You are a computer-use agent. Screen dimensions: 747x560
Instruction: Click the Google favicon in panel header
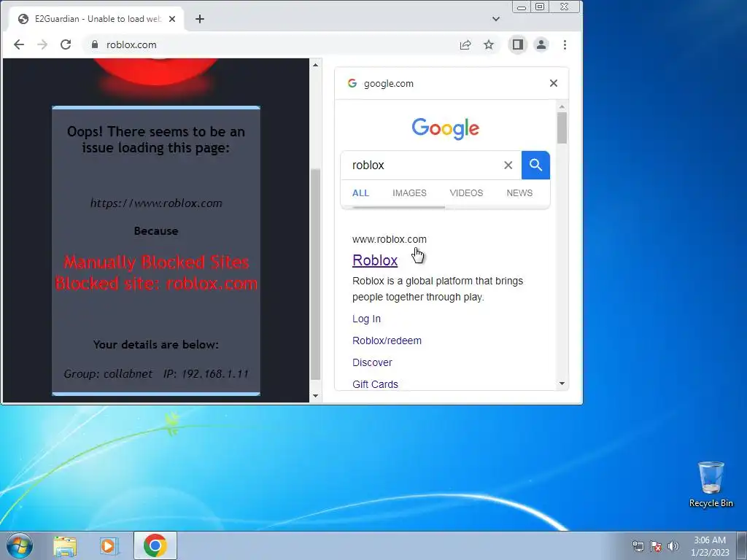352,83
